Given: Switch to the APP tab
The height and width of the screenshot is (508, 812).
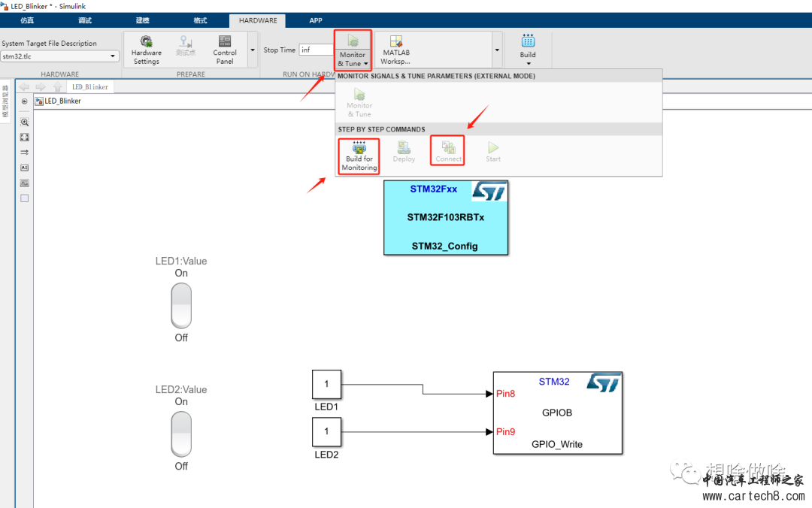Looking at the screenshot, I should [x=316, y=20].
